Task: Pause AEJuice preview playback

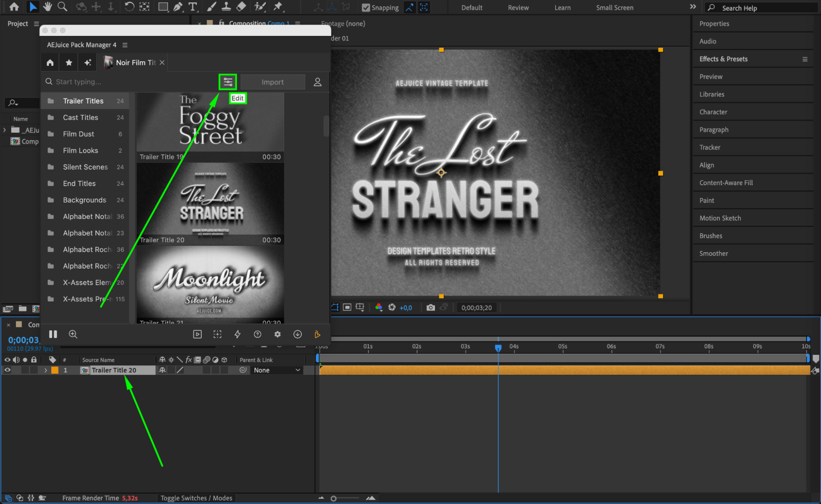Action: point(53,334)
